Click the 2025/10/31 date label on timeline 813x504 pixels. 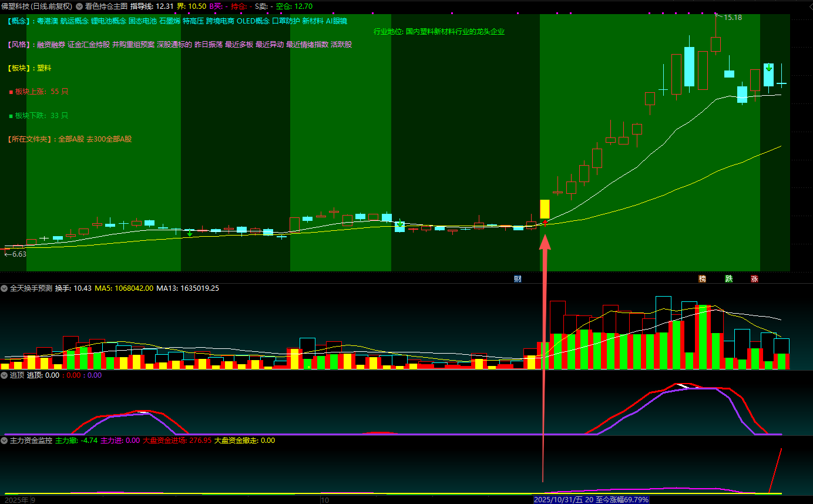[557, 499]
